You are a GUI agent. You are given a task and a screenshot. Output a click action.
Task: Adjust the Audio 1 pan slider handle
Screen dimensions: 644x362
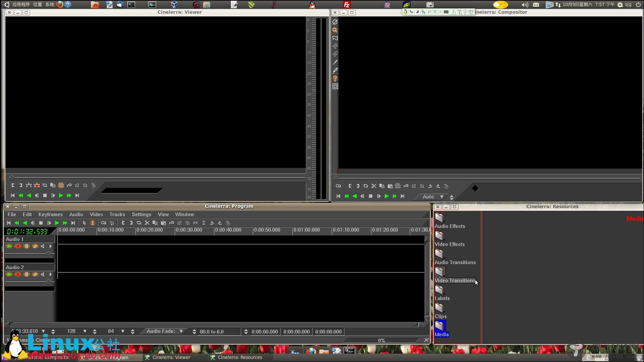tap(48, 254)
